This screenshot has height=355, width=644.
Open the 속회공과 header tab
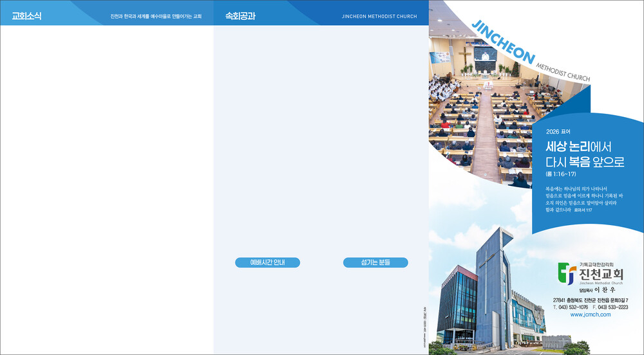pos(240,16)
